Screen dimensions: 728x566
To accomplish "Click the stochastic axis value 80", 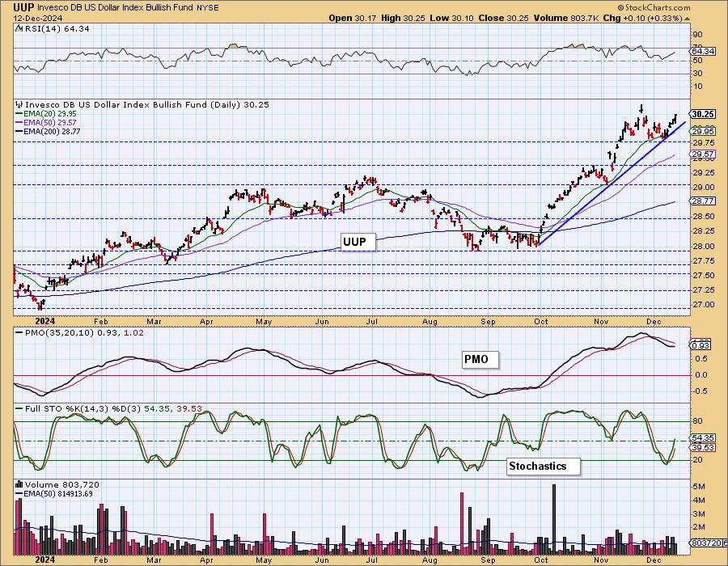I will [x=697, y=421].
